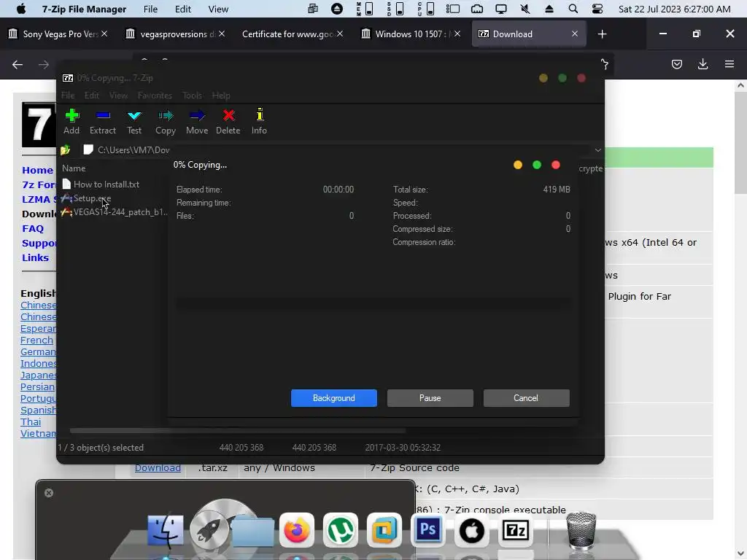The image size is (747, 560).
Task: Open the Launchpad rocket dock icon
Action: coord(209,530)
